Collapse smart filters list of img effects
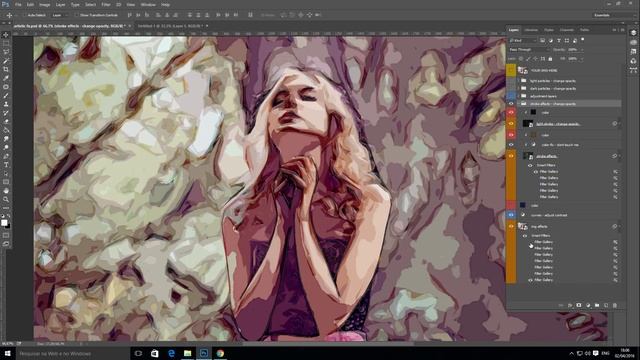The image size is (640, 360). click(620, 226)
